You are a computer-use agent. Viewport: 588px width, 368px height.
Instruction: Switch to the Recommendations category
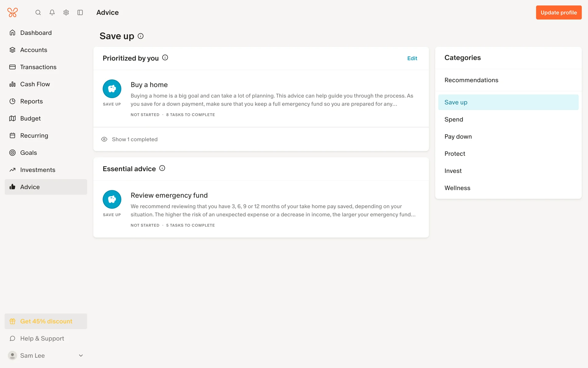coord(471,80)
